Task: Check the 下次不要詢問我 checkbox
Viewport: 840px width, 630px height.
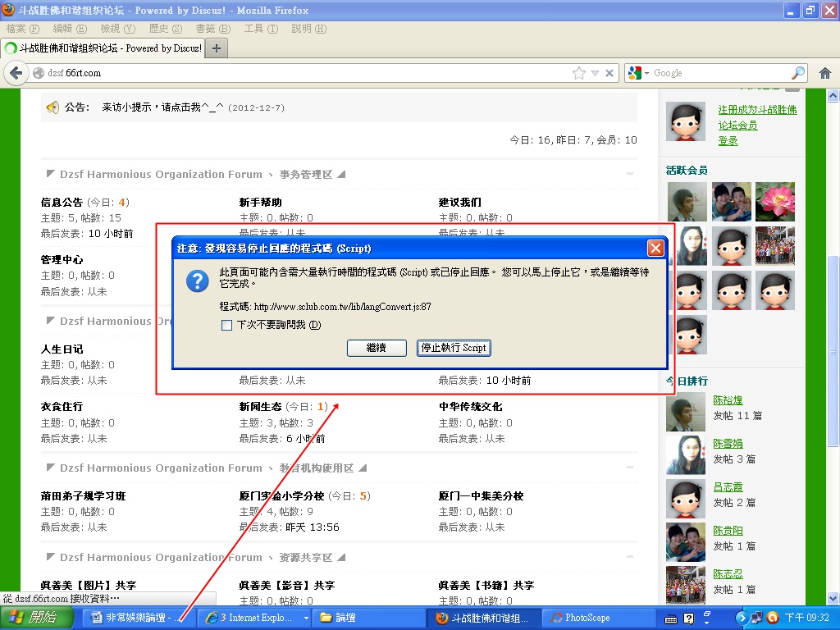Action: pos(227,325)
